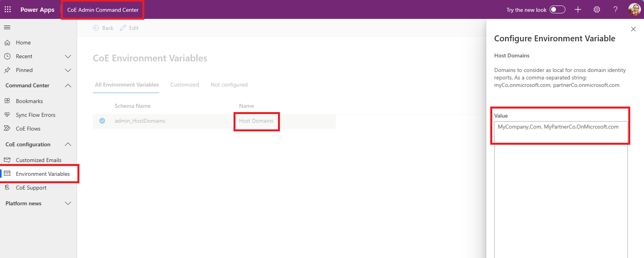
Task: Click the Edit pencil icon
Action: tap(123, 28)
